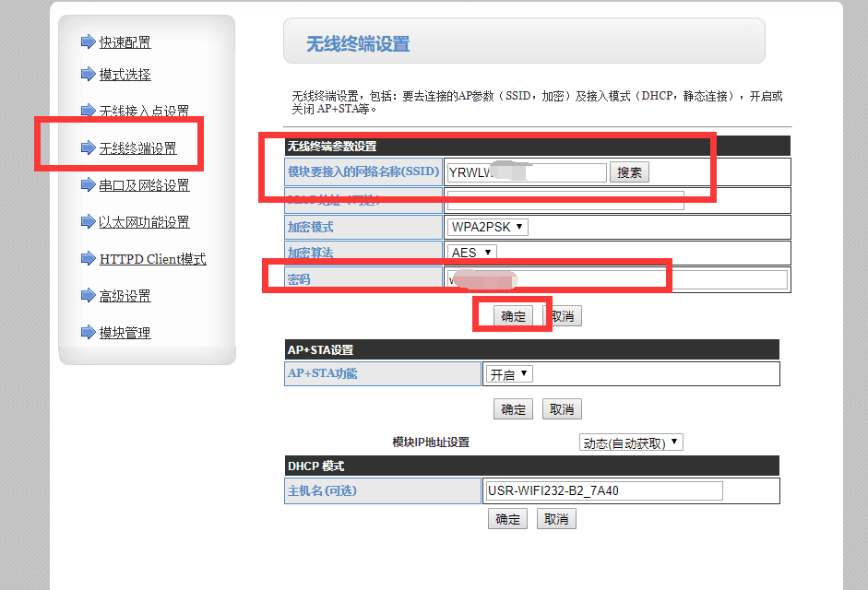Open the 加密模式 WPA2PSK dropdown
Viewport: 868px width, 590px height.
pos(487,227)
